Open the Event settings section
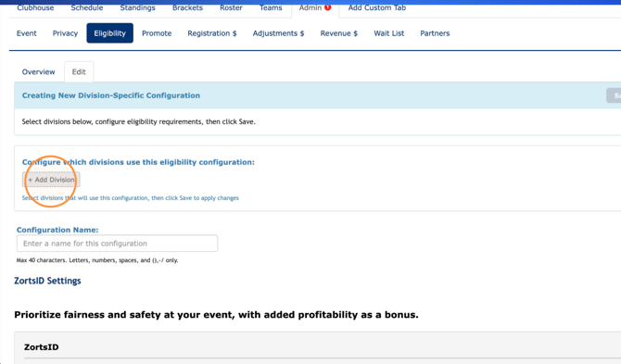Screen dimensions: 621x364 27,33
